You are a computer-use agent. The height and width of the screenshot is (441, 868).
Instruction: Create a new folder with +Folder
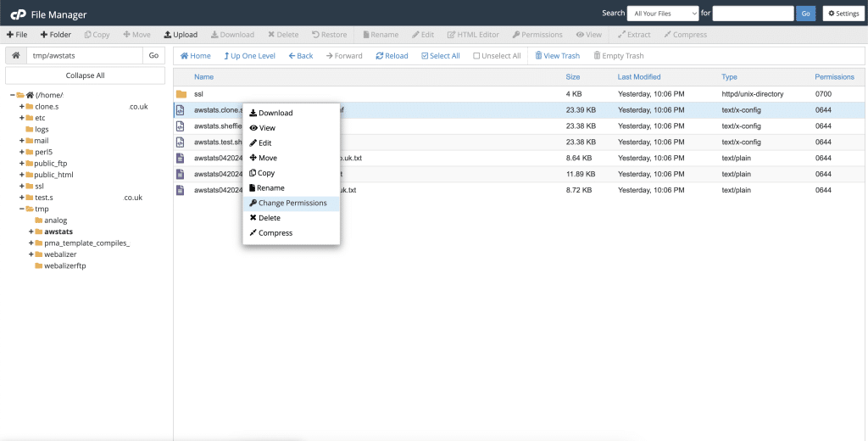coord(55,35)
